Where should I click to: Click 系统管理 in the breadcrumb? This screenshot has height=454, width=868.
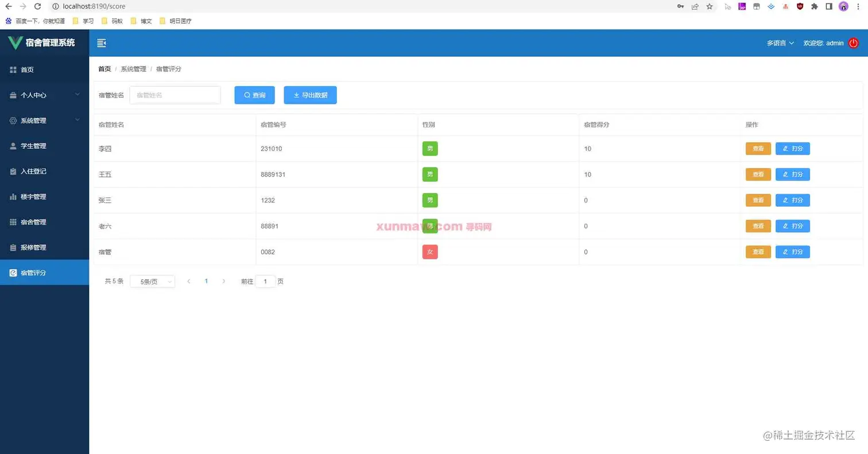click(133, 69)
